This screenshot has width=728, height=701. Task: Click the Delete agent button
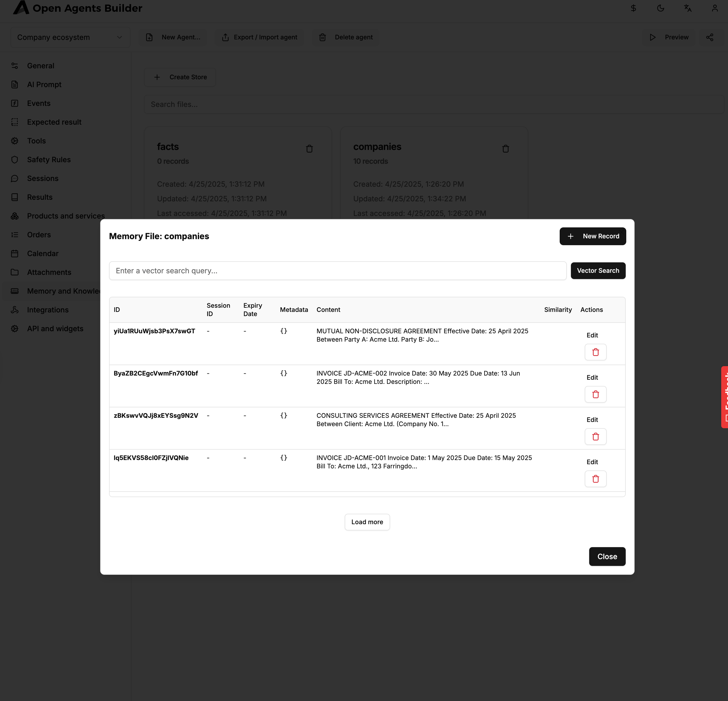[346, 37]
